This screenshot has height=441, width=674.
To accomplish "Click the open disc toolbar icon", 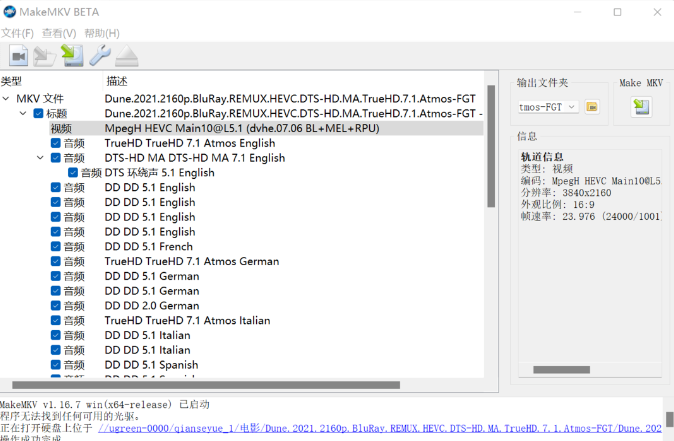I will point(45,56).
